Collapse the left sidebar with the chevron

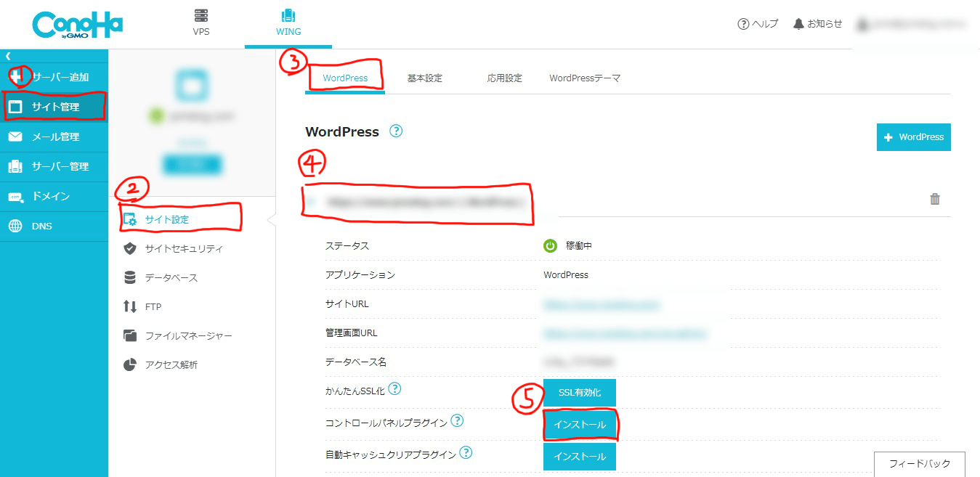pyautogui.click(x=8, y=55)
